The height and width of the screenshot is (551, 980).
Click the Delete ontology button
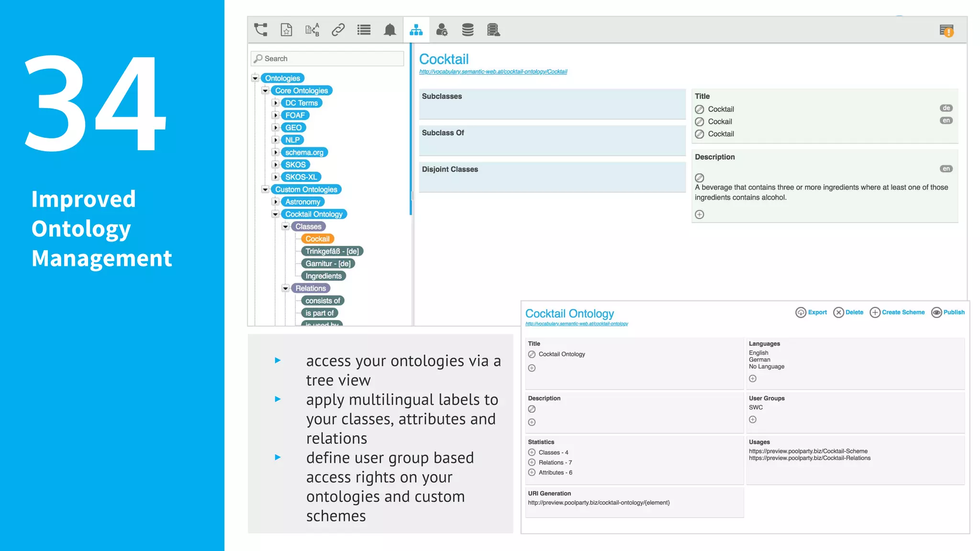[848, 312]
